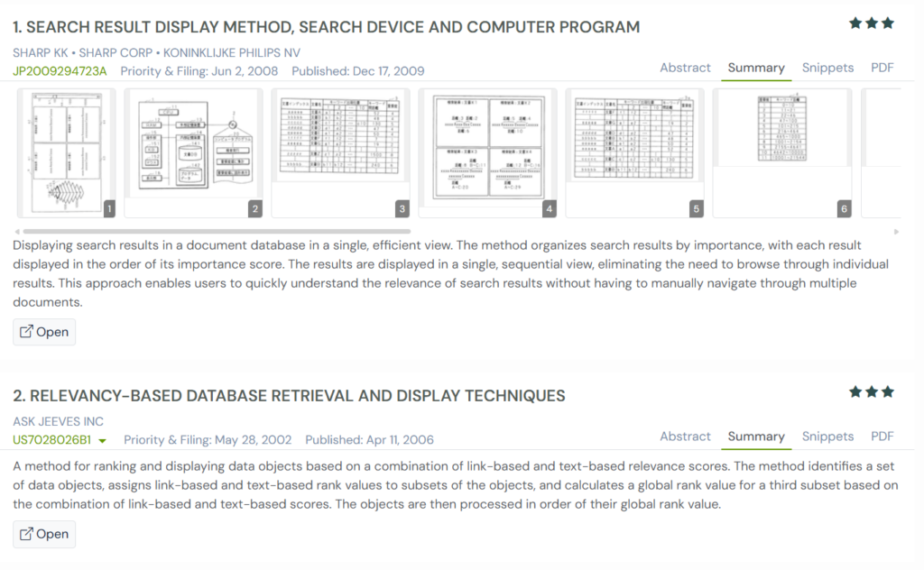Select the Summary tab of the first result
Viewport: 924px width, 570px height.
tap(756, 68)
